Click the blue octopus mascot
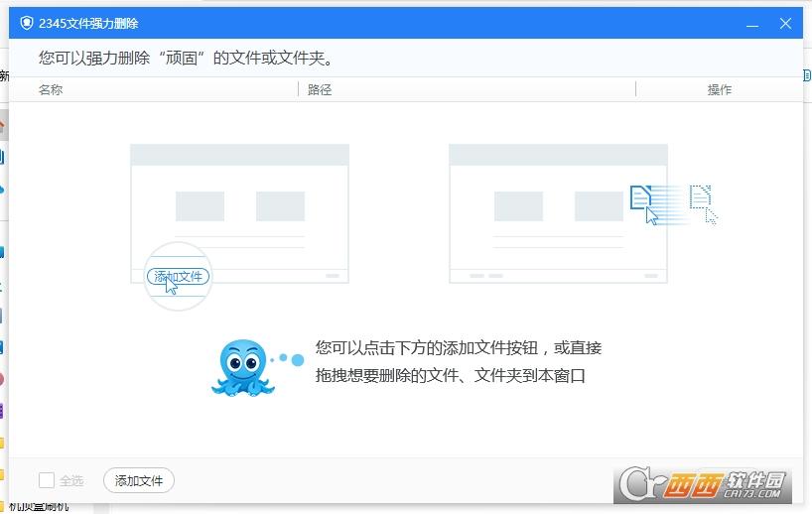This screenshot has height=514, width=812. (x=243, y=368)
